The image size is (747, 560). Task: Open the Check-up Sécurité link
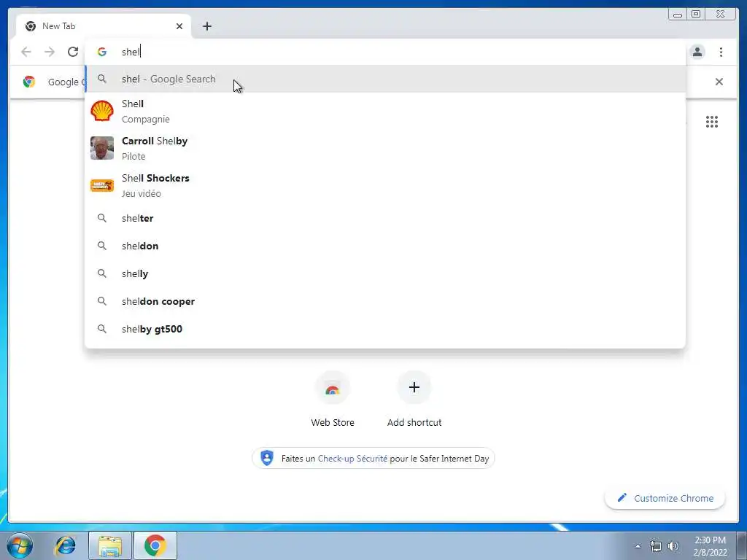(352, 459)
